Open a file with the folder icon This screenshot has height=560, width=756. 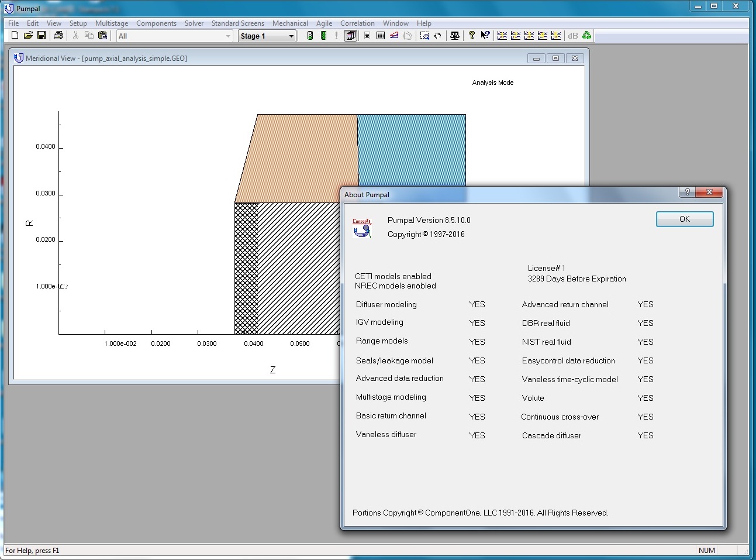tap(28, 36)
